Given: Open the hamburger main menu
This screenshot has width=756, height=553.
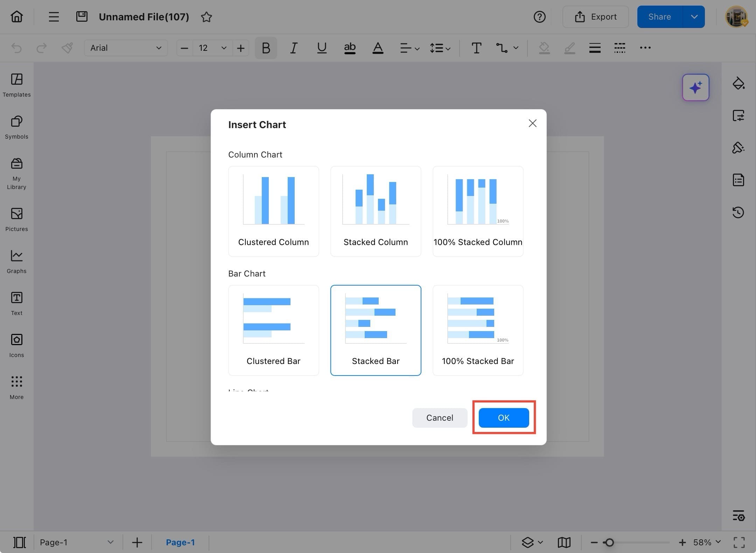Looking at the screenshot, I should 54,17.
